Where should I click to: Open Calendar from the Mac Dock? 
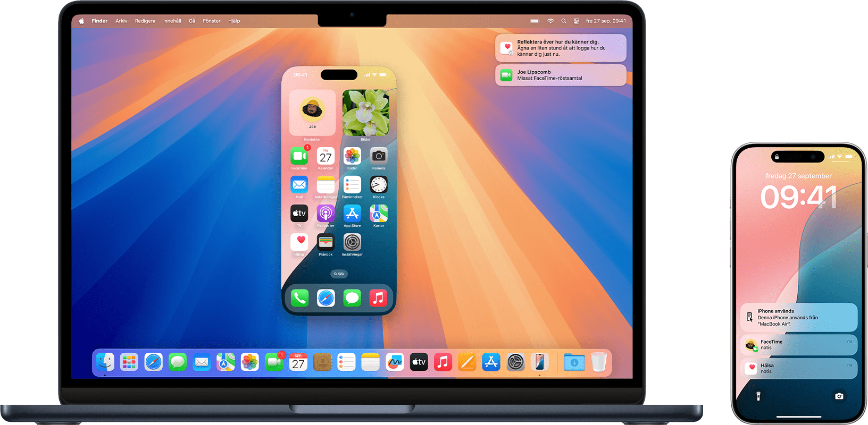pos(298,362)
